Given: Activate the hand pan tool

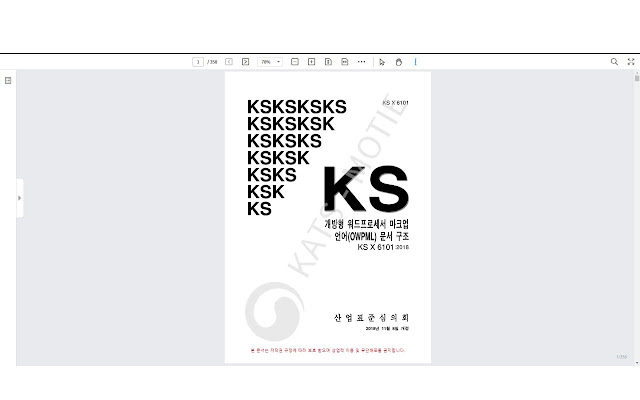Looking at the screenshot, I should 398,62.
